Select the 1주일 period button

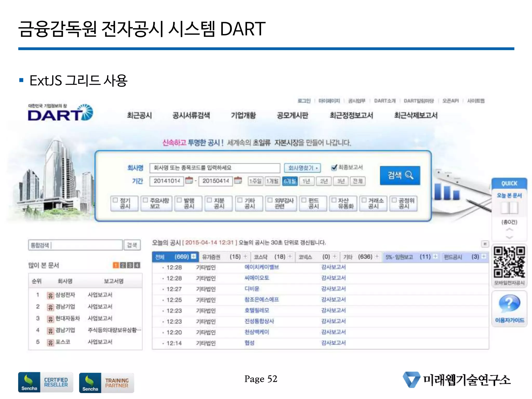tap(255, 181)
